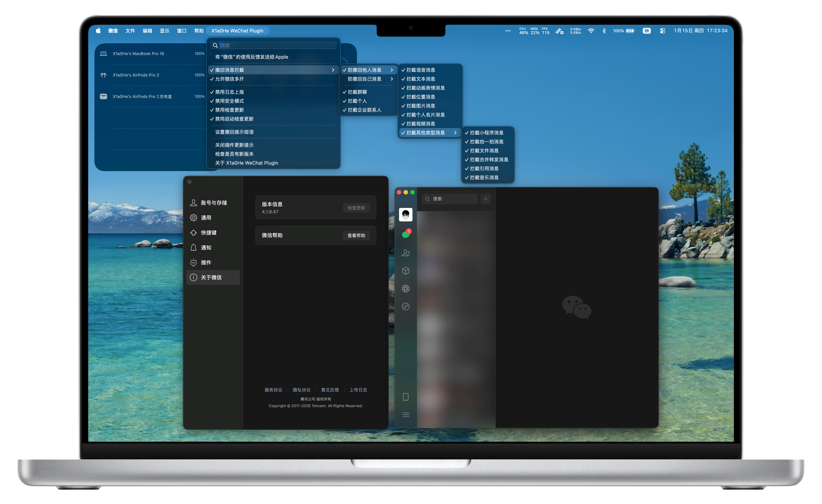Screen dimensions: 822x504
Task: Toggle 禁用日志上报 checkmark item
Action: click(x=230, y=92)
